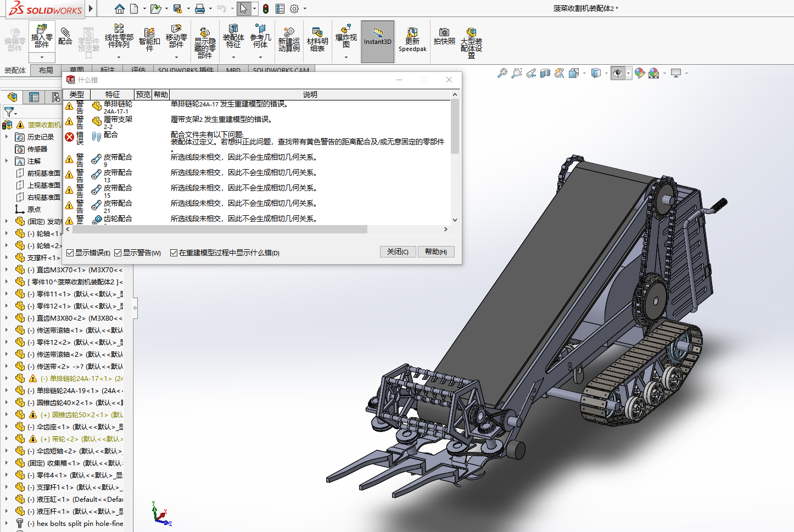Image resolution: width=794 pixels, height=532 pixels.
Task: Select the 履带支架 2-2 warning row
Action: click(x=257, y=122)
